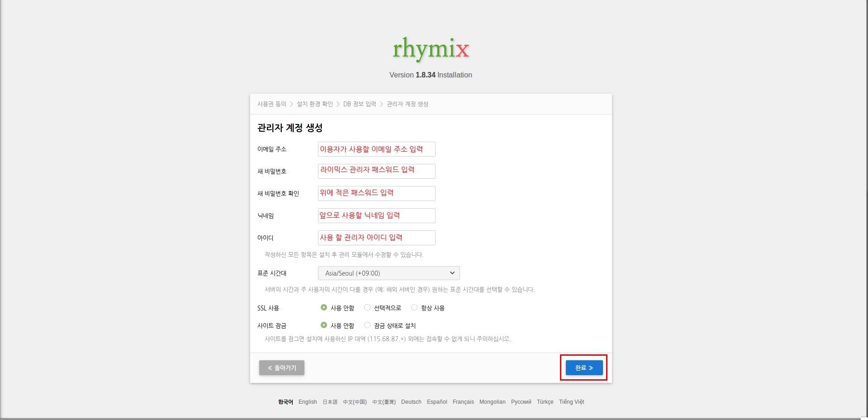Viewport: 868px width, 420px height.
Task: Switch language to Español
Action: tap(437, 402)
